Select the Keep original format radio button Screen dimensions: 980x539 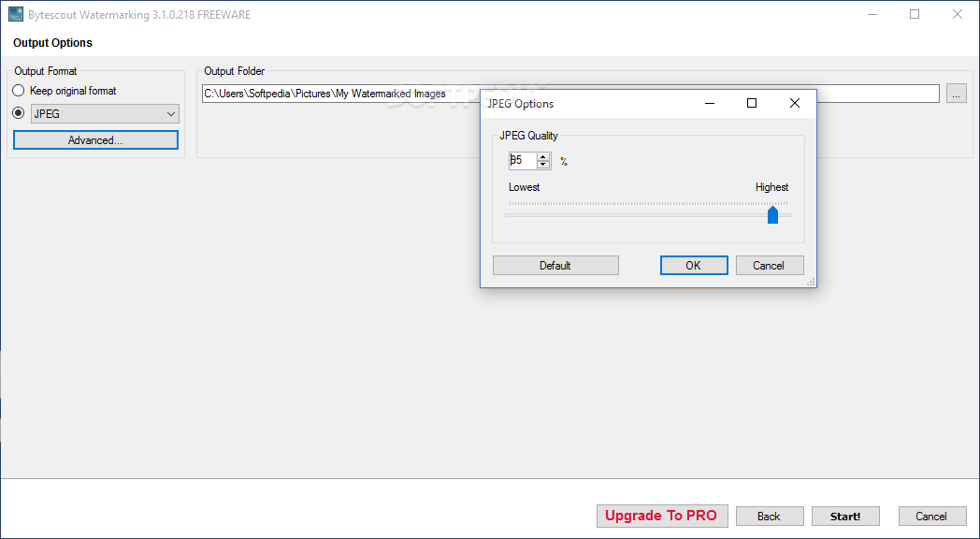coord(19,91)
